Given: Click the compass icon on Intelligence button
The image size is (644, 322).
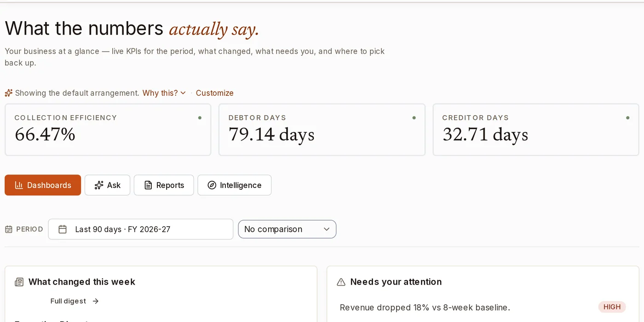Looking at the screenshot, I should (212, 185).
